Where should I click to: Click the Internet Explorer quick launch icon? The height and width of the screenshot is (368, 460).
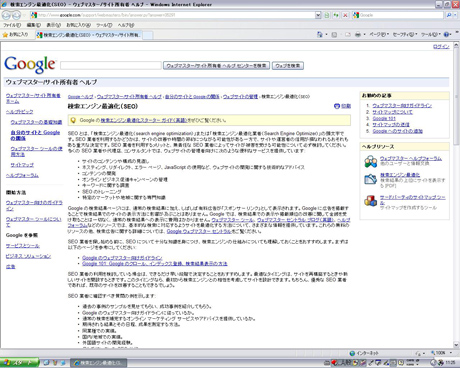tap(63, 363)
